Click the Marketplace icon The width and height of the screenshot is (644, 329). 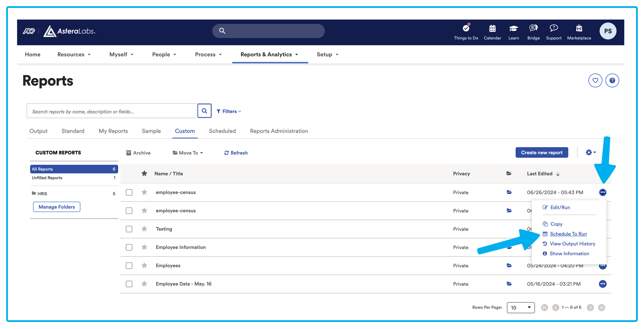[x=579, y=29]
